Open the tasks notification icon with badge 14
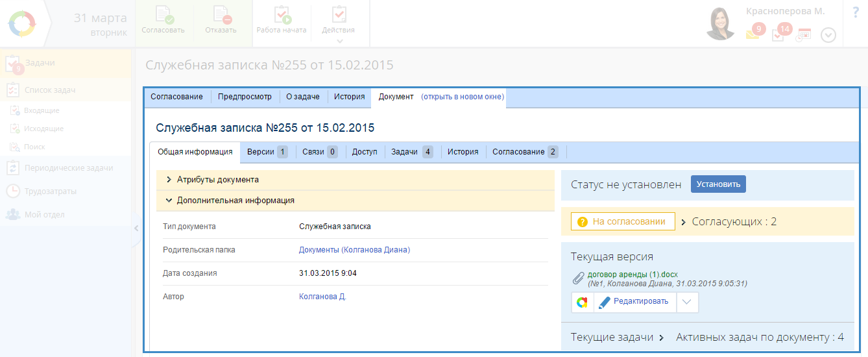868x357 pixels. [778, 34]
